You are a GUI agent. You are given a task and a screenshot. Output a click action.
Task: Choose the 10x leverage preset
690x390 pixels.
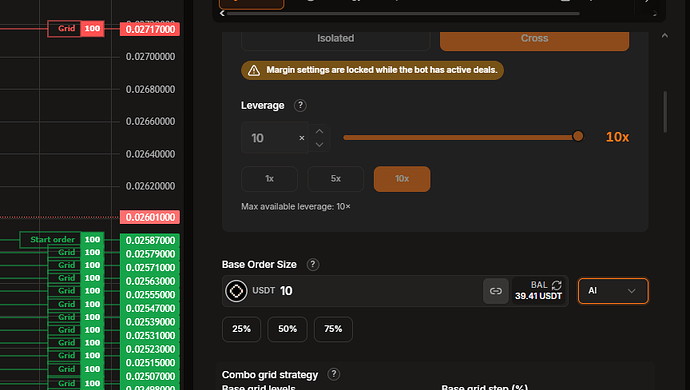[x=402, y=179]
